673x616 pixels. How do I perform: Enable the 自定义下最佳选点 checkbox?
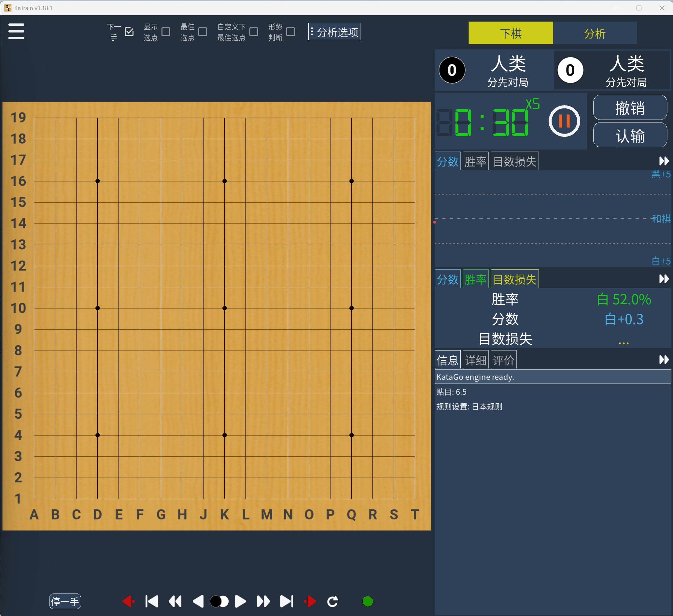pyautogui.click(x=254, y=32)
